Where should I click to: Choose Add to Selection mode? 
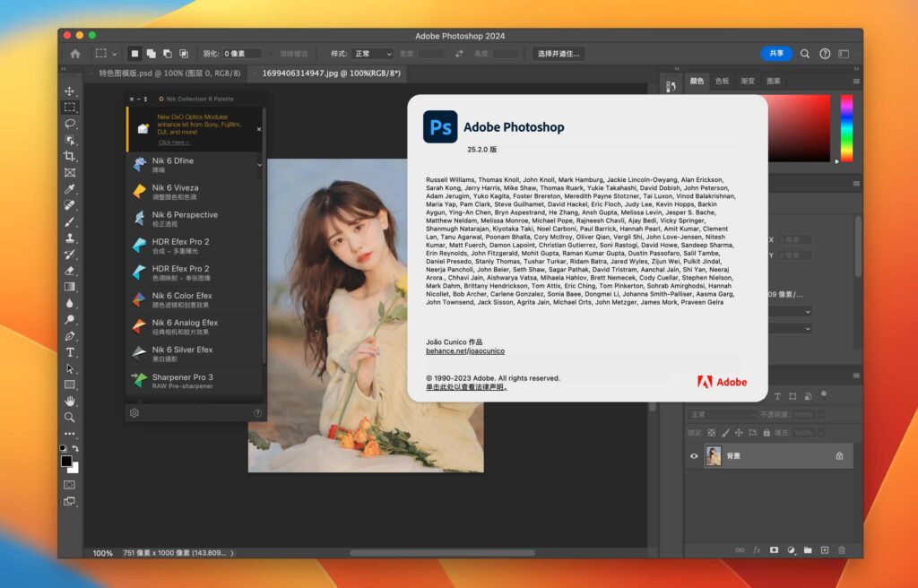click(x=151, y=54)
